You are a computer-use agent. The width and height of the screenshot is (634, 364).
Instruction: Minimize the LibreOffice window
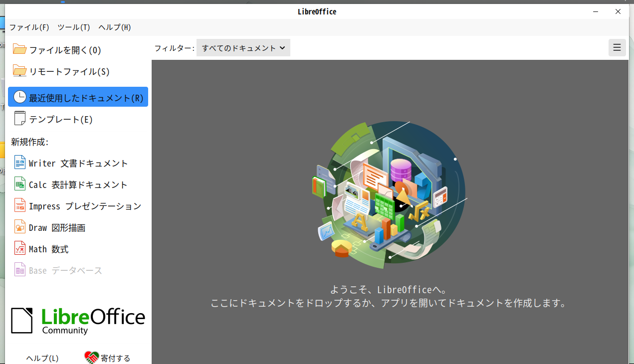coord(596,11)
